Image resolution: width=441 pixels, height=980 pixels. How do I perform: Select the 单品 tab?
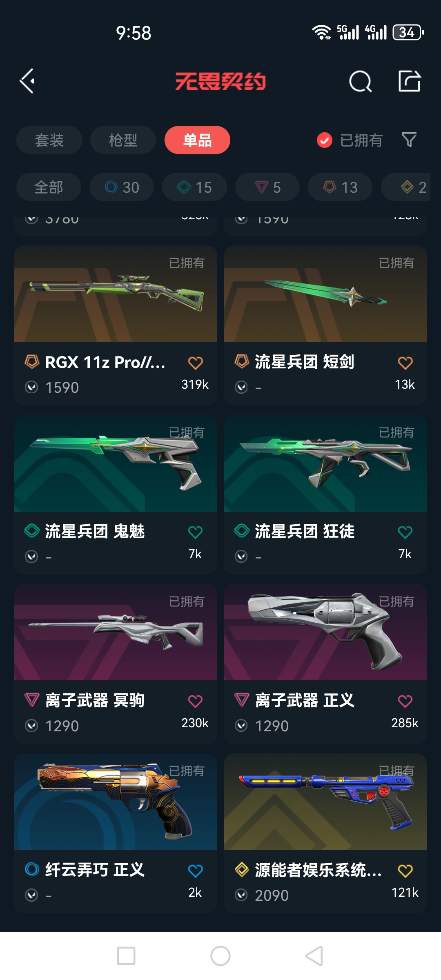[197, 140]
